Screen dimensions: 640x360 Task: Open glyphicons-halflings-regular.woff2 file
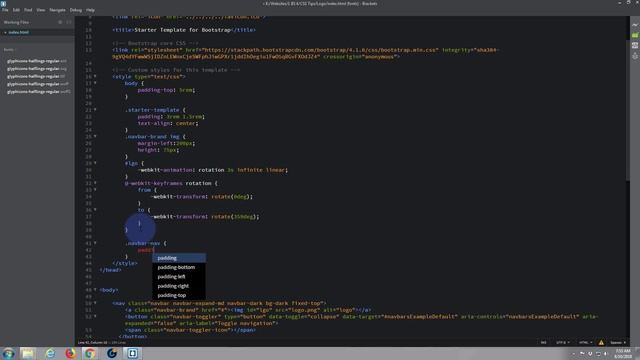[x=39, y=92]
